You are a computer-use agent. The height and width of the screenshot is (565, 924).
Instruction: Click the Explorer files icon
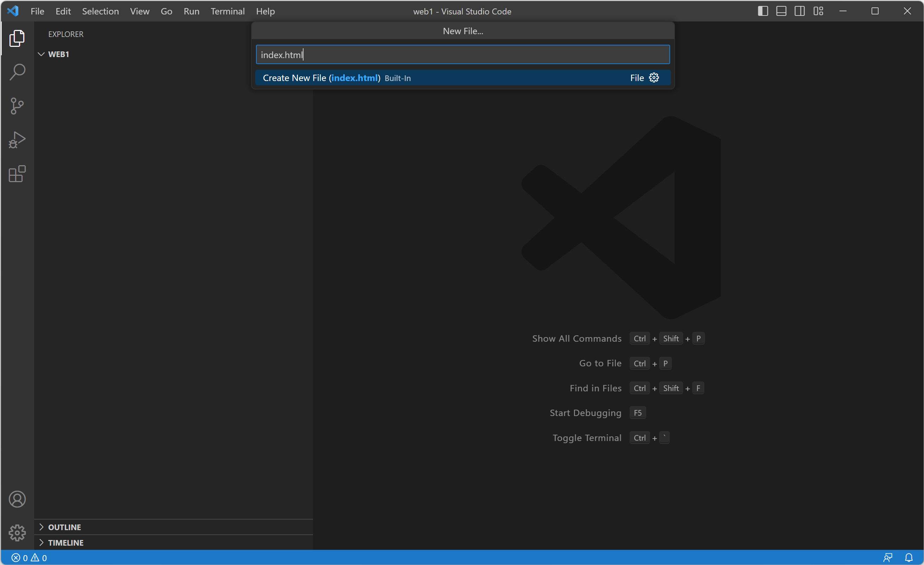click(17, 38)
